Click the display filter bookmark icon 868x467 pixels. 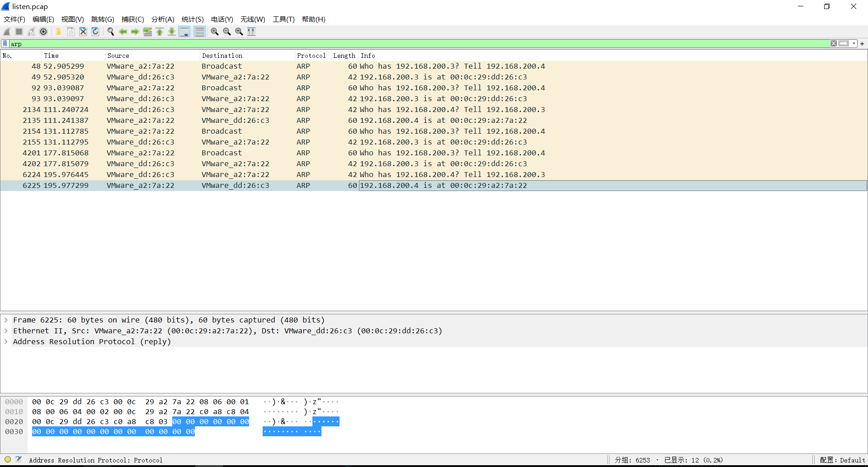(5, 44)
